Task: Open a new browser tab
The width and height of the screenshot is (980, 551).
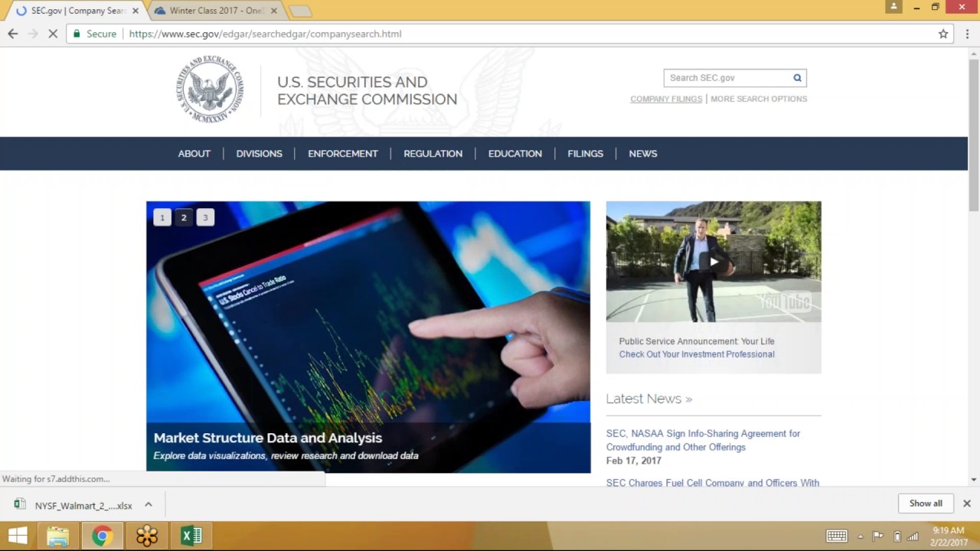Action: (299, 11)
